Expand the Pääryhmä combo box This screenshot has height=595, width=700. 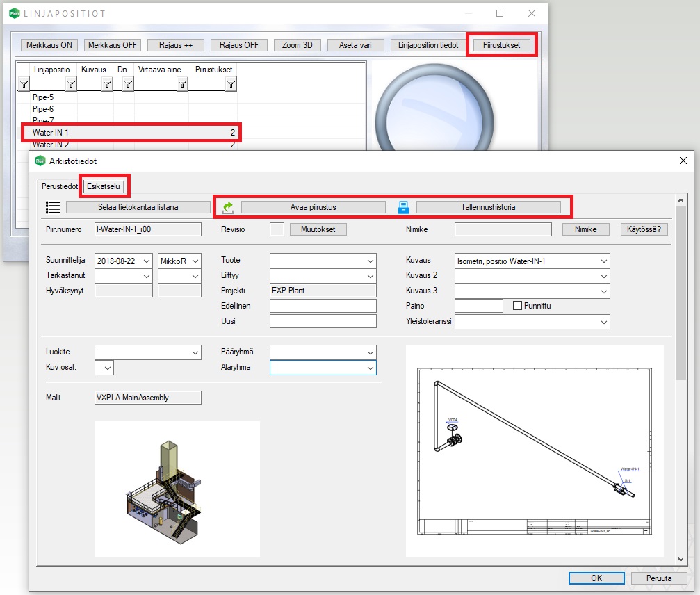tap(368, 352)
